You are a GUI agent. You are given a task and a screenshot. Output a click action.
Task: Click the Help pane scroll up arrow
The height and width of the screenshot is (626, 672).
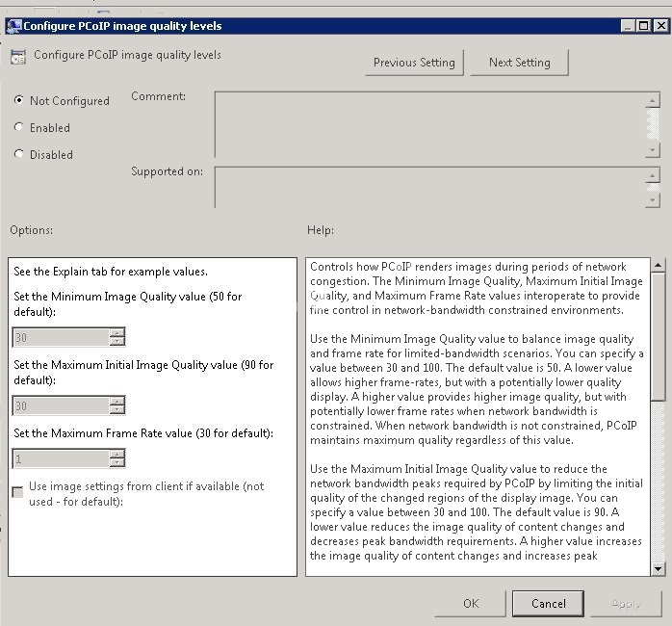pos(658,265)
